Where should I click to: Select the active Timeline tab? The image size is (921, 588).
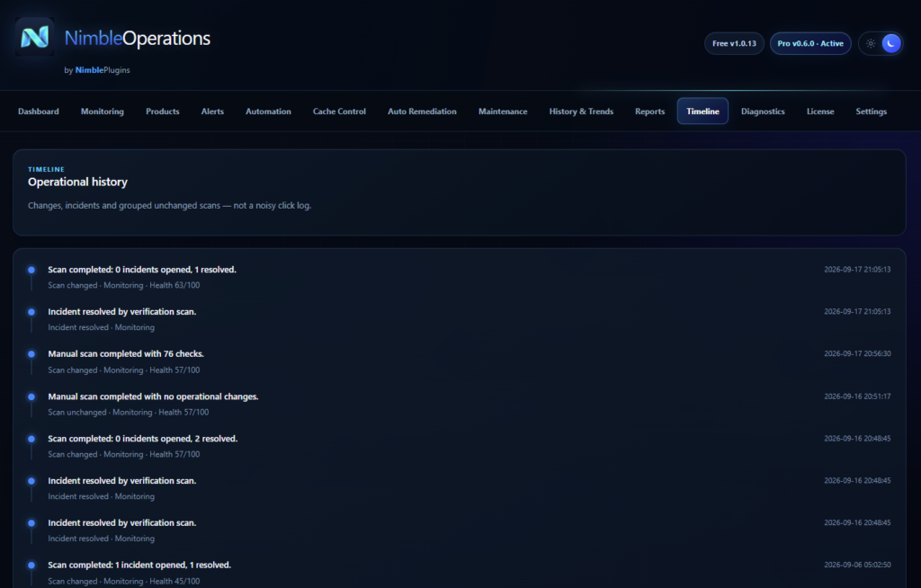pos(702,111)
